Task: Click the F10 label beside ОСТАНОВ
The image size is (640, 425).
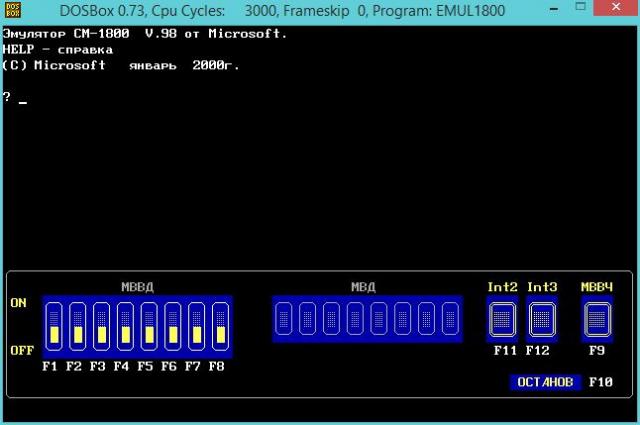Action: point(601,382)
